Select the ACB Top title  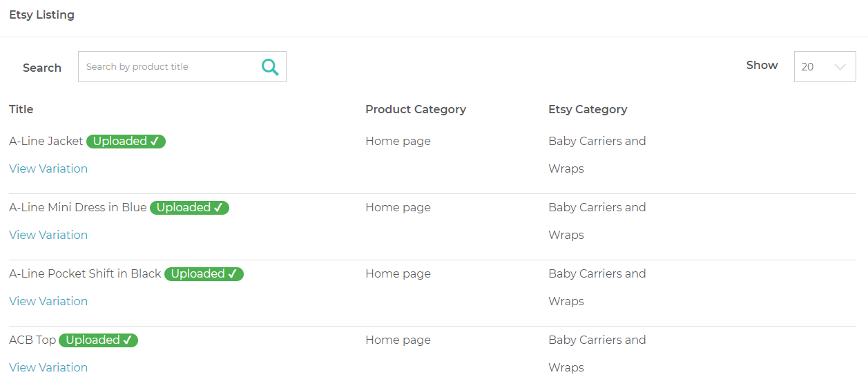point(32,340)
